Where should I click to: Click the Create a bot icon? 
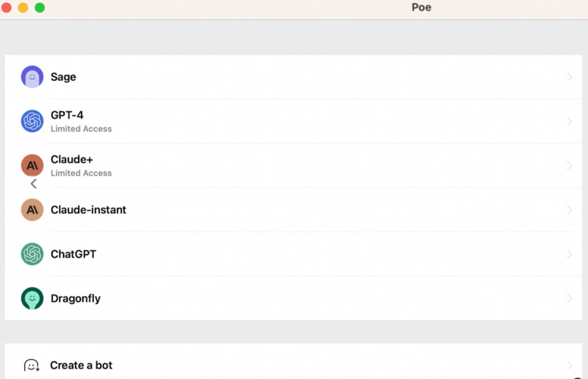(32, 365)
